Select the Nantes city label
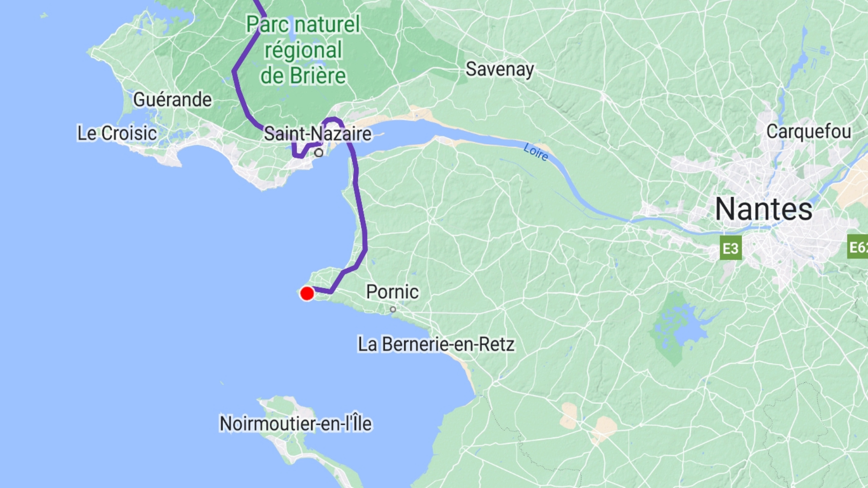The image size is (868, 488). (764, 209)
